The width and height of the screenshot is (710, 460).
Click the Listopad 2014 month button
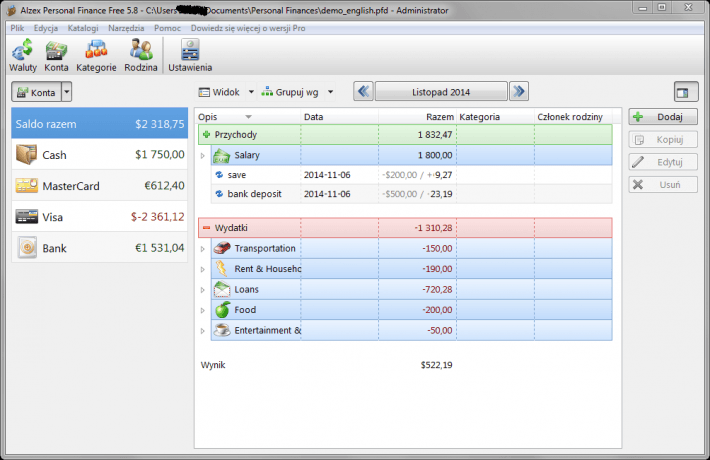tap(440, 92)
